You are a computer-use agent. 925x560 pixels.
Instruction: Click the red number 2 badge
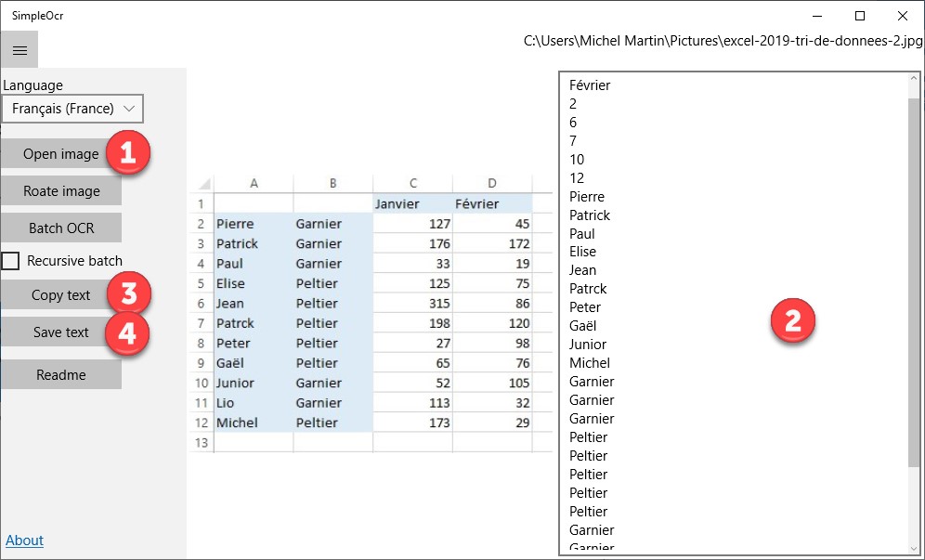point(793,321)
